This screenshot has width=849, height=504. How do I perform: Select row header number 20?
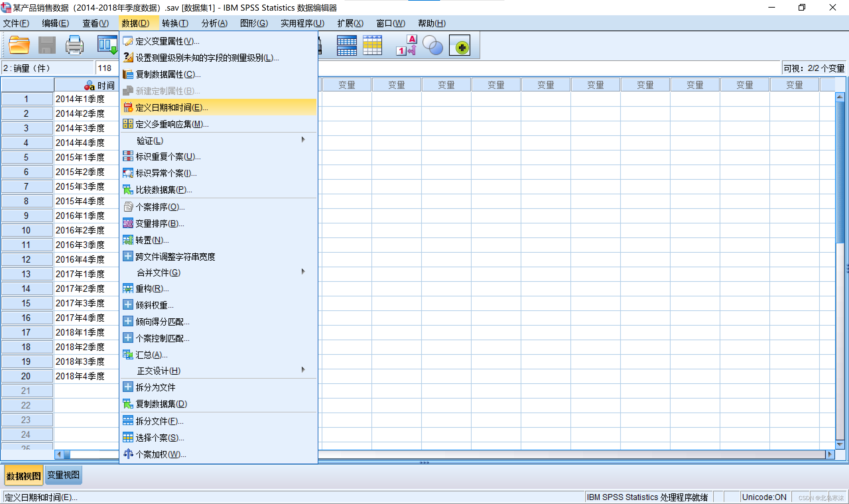pyautogui.click(x=27, y=376)
